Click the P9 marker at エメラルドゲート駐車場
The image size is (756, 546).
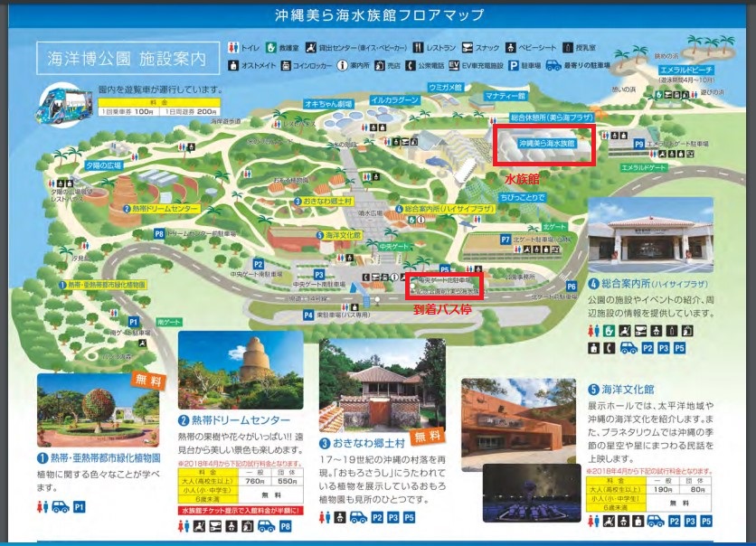(x=639, y=144)
